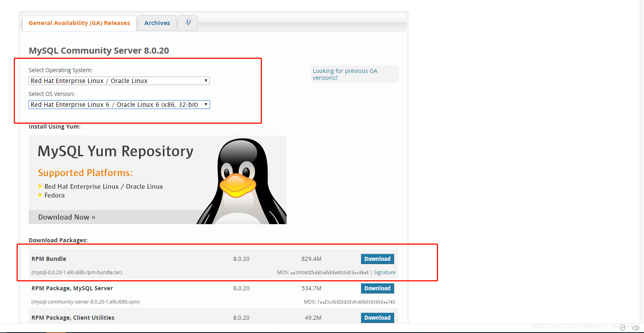Select the MySQL Server MD5 checksum
This screenshot has height=333, width=644.
click(356, 302)
